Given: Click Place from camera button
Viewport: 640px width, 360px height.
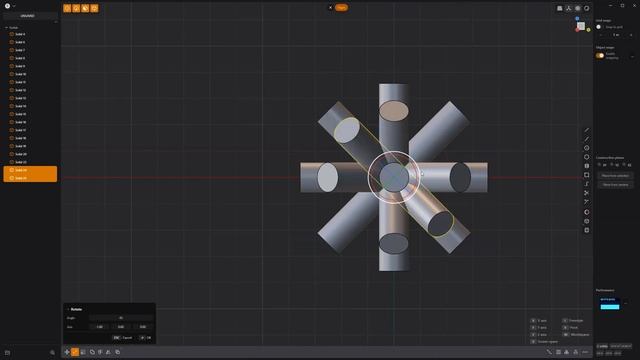Looking at the screenshot, I should tap(615, 184).
